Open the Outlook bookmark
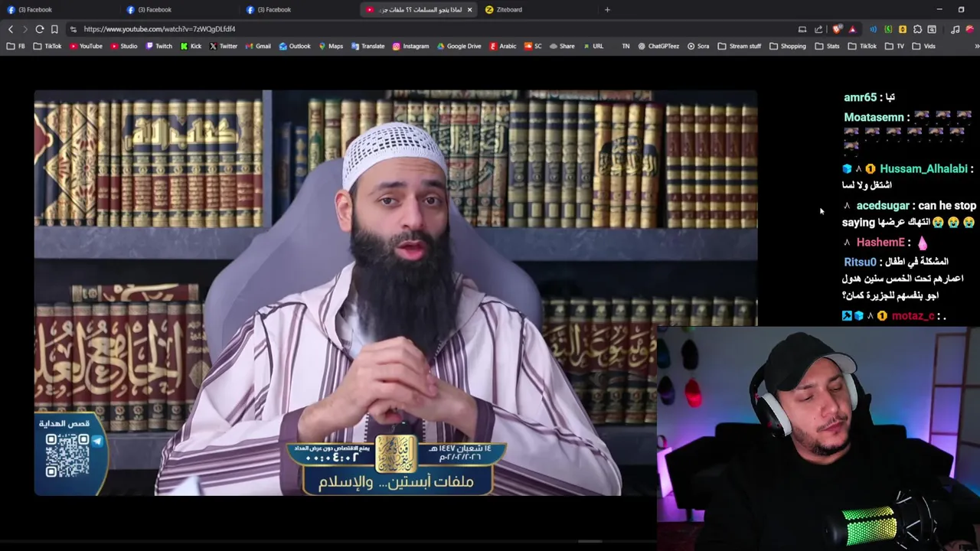 295,46
